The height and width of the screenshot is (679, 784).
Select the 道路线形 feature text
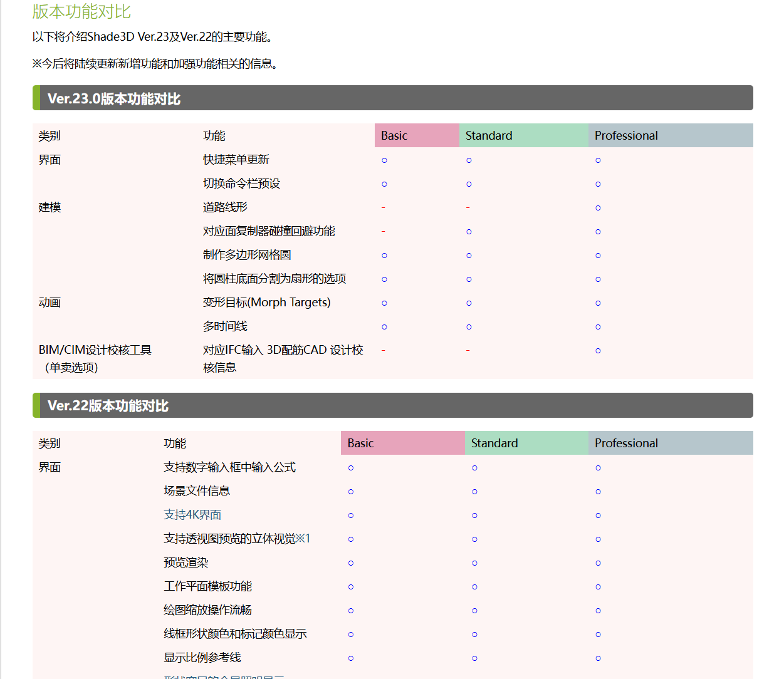click(225, 207)
